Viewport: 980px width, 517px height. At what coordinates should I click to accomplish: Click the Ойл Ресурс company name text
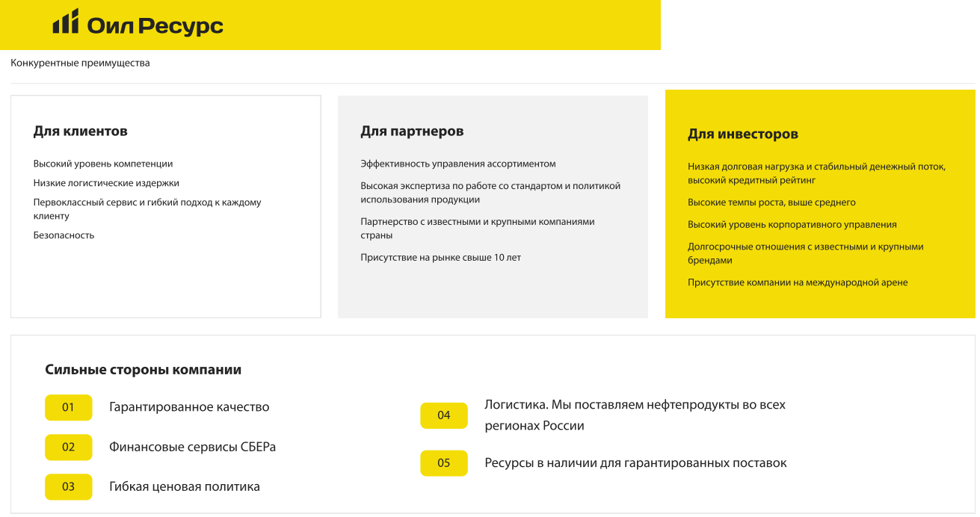coord(155,25)
